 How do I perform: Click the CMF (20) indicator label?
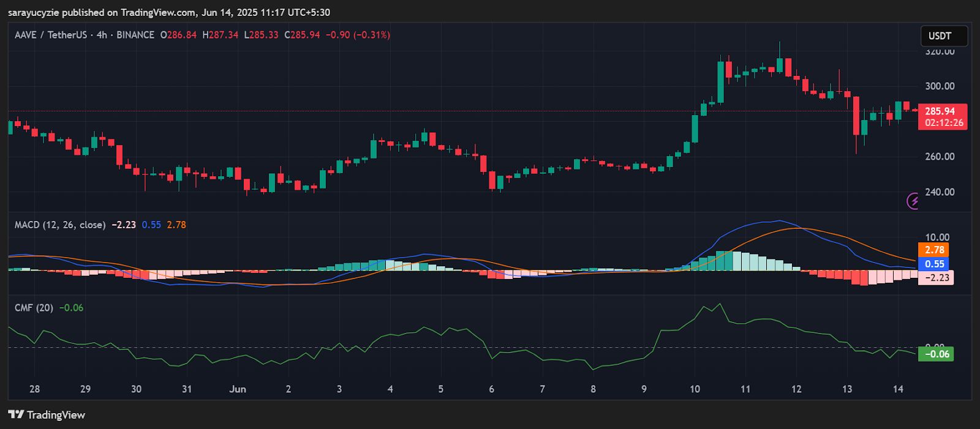click(x=34, y=308)
